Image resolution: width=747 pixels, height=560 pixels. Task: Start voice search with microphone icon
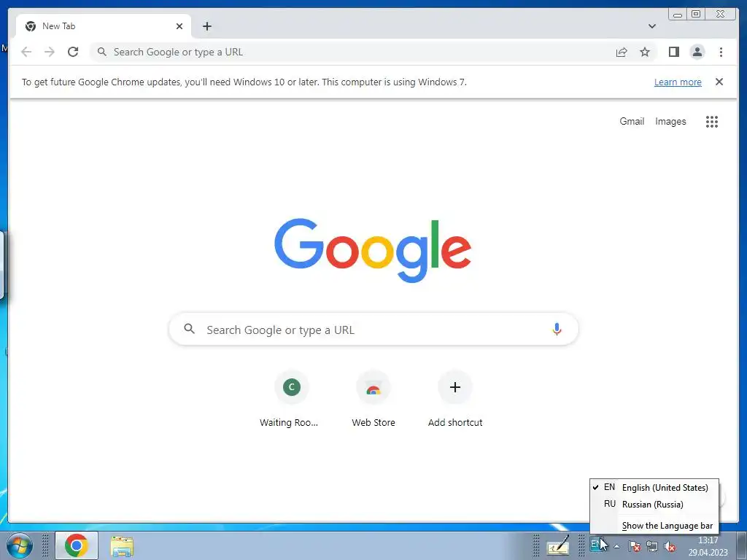(x=557, y=329)
